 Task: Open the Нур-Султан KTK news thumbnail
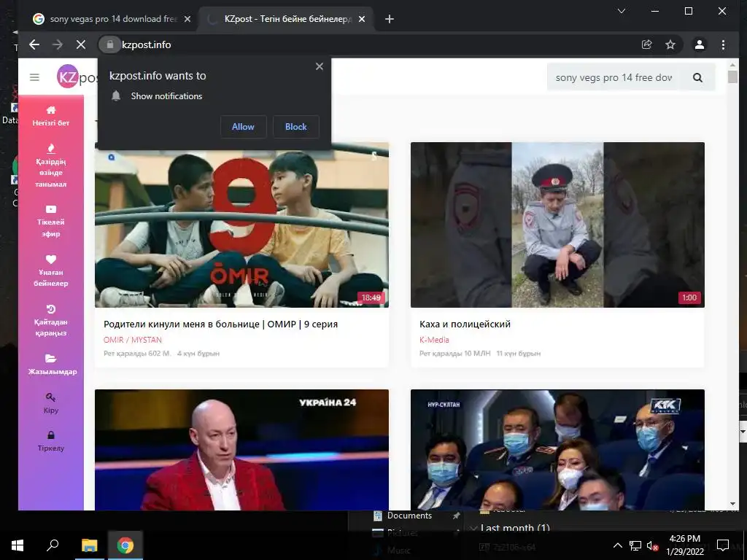[x=557, y=450]
